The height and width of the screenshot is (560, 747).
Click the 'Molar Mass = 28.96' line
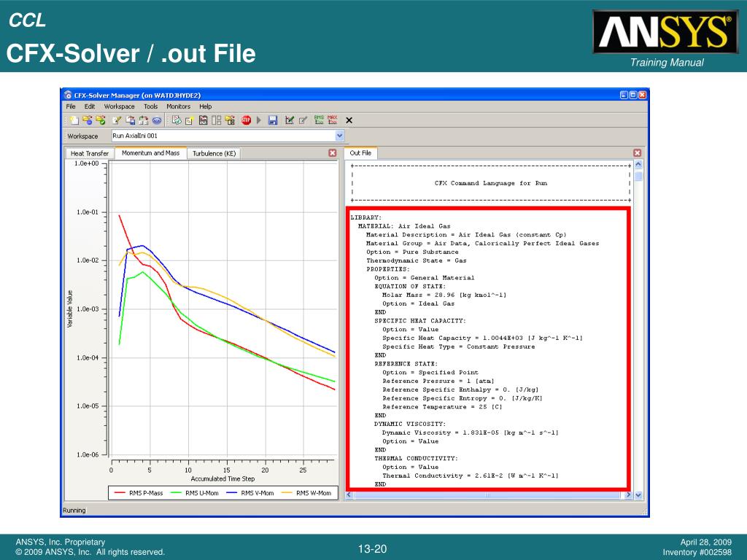(444, 295)
